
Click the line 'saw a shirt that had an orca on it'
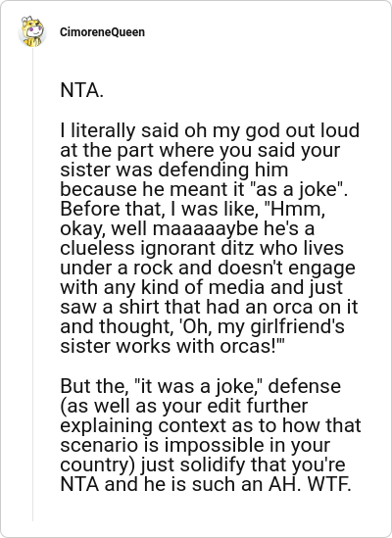(x=209, y=308)
